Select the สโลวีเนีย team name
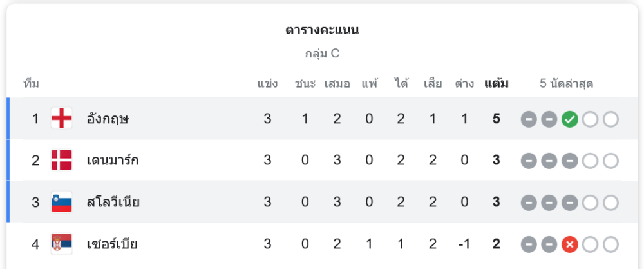Screen dimensions: 644x269 113,203
